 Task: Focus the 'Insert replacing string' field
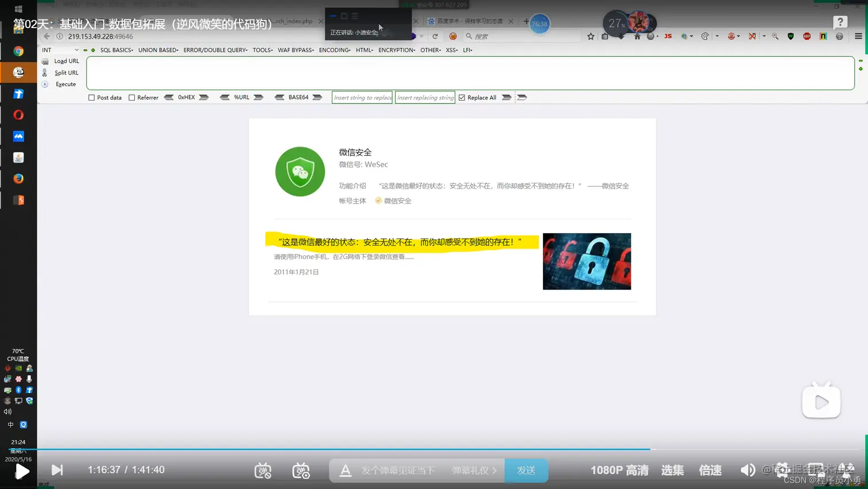click(x=425, y=98)
